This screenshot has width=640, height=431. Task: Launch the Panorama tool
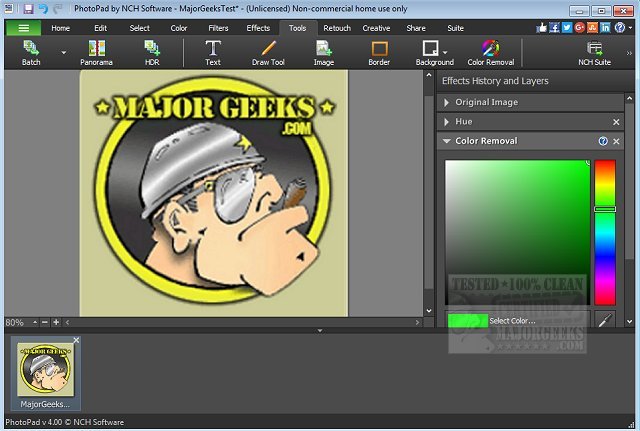point(96,53)
